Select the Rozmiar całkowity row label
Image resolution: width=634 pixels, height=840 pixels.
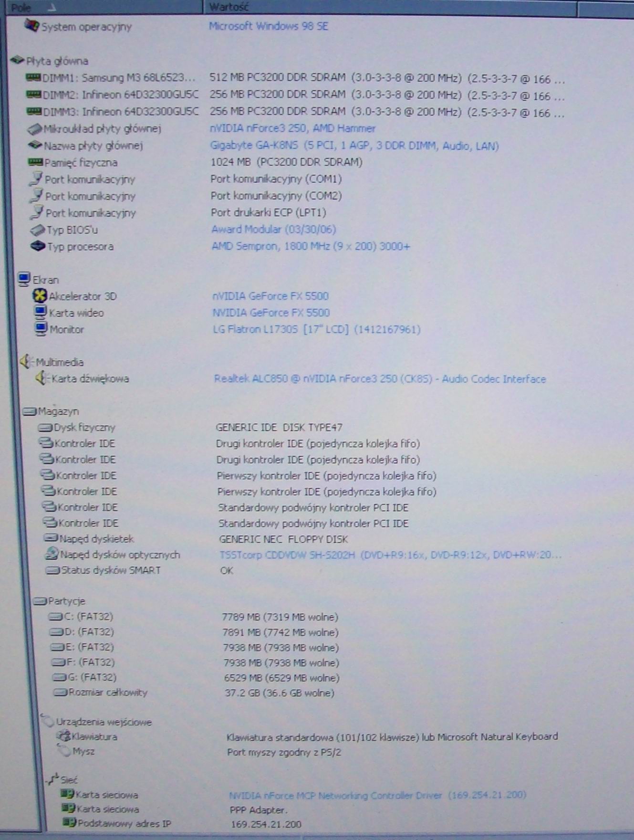coord(108,693)
